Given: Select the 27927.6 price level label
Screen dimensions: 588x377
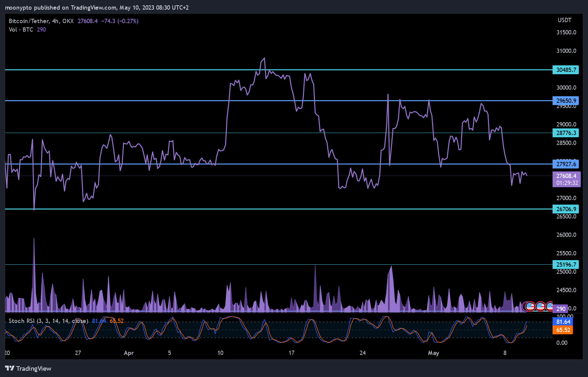Looking at the screenshot, I should point(566,164).
